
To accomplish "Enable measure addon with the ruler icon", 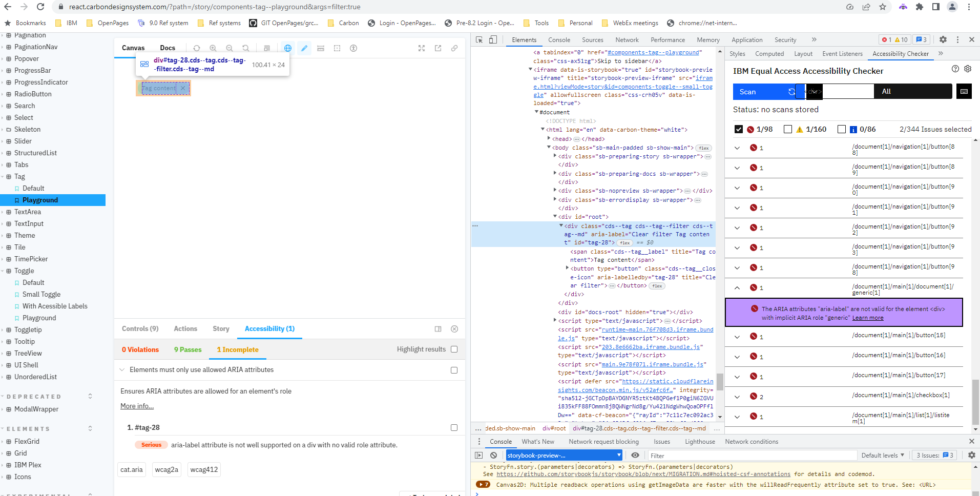I will [x=321, y=48].
